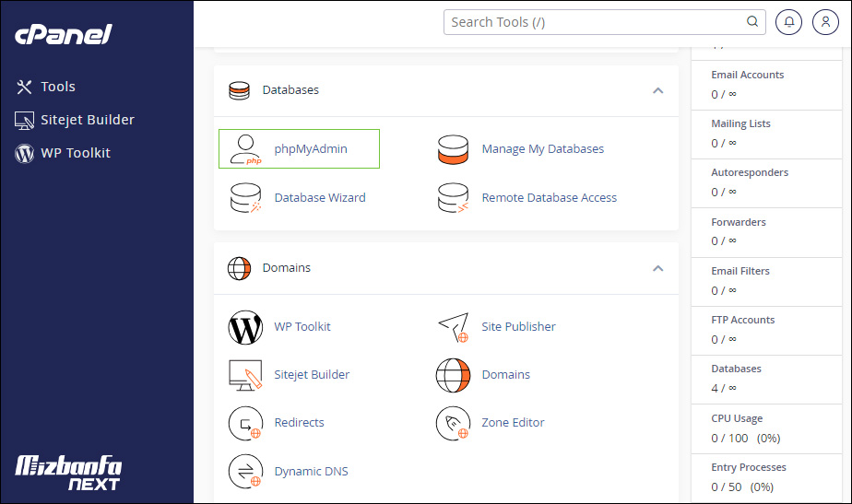Select Sitejet Builder in sidebar menu

tap(88, 120)
